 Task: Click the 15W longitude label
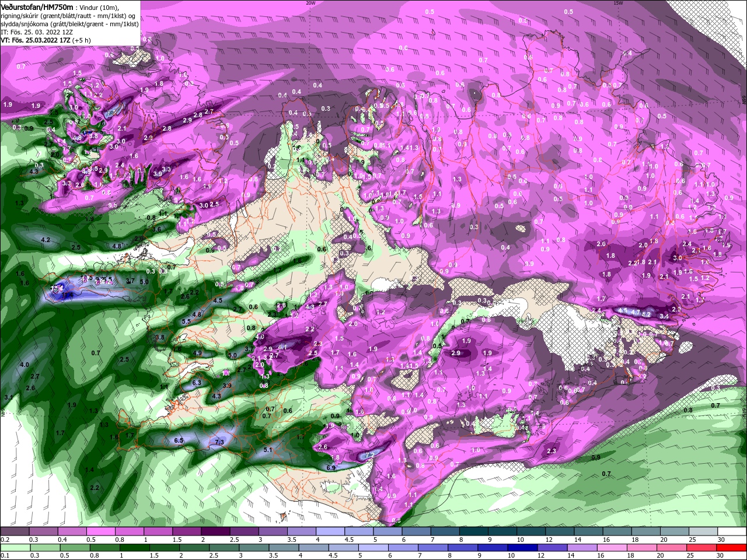click(618, 3)
